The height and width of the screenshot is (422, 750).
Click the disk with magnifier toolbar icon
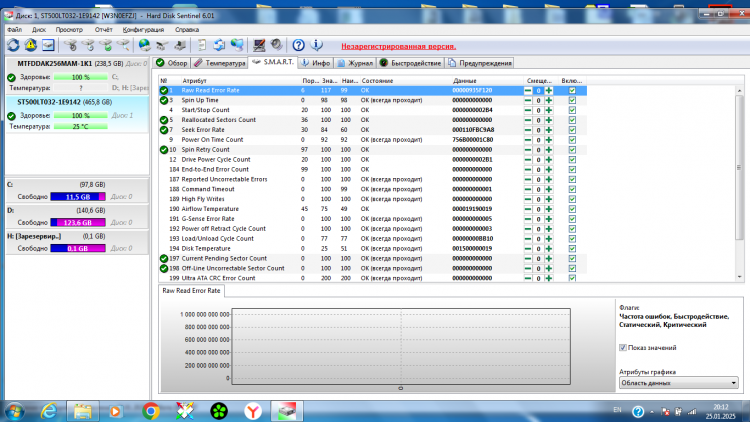point(123,45)
